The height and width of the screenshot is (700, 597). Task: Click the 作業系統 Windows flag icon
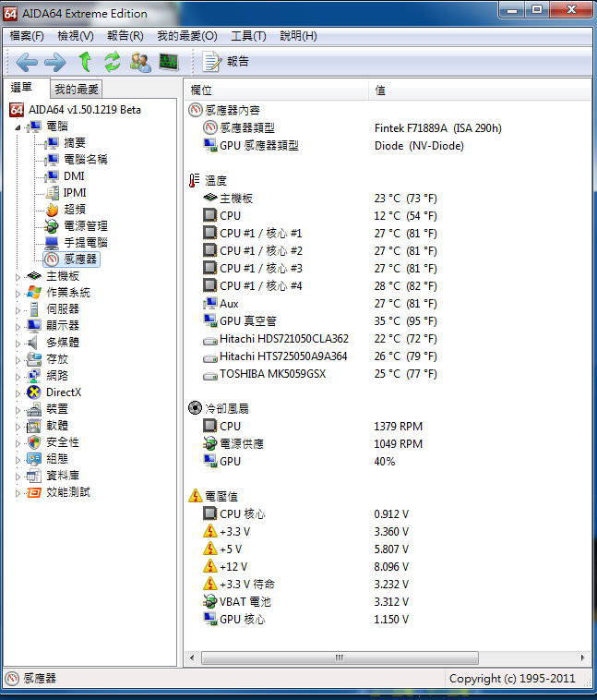34,293
